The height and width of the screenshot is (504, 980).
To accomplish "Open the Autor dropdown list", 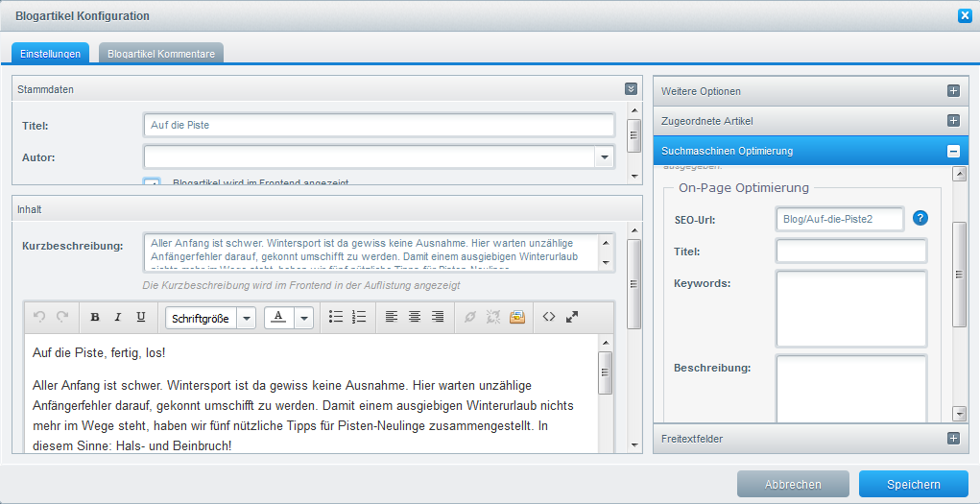I will (x=604, y=156).
